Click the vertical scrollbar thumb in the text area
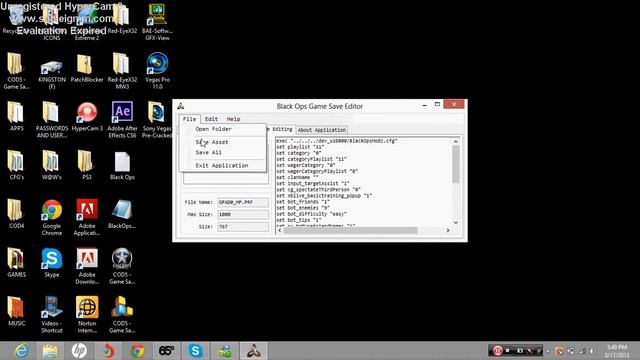 point(456,164)
